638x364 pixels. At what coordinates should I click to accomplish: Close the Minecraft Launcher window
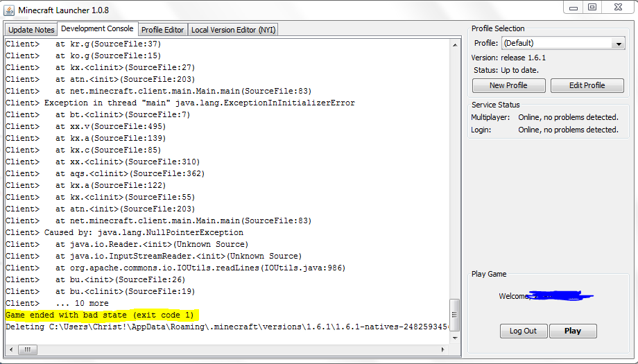[618, 8]
